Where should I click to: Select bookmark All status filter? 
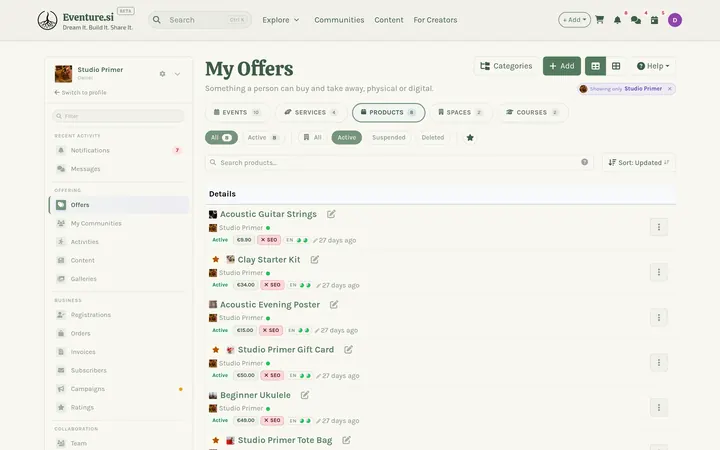pos(313,137)
